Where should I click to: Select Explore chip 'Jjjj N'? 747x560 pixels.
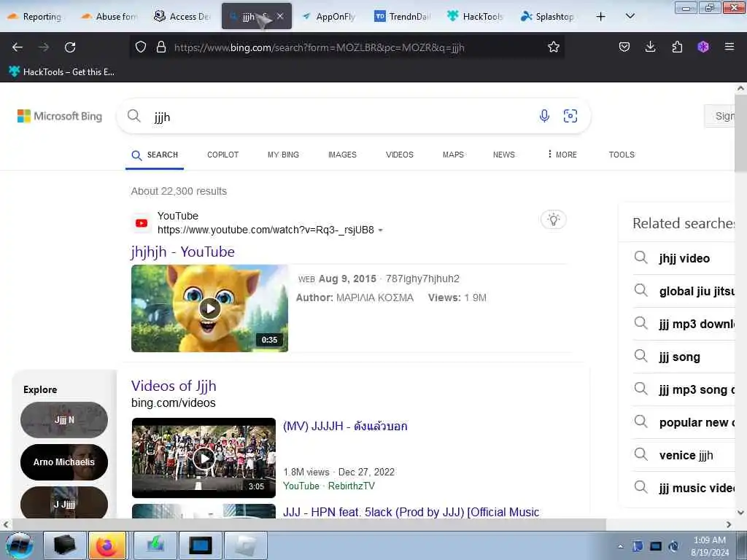pos(64,420)
